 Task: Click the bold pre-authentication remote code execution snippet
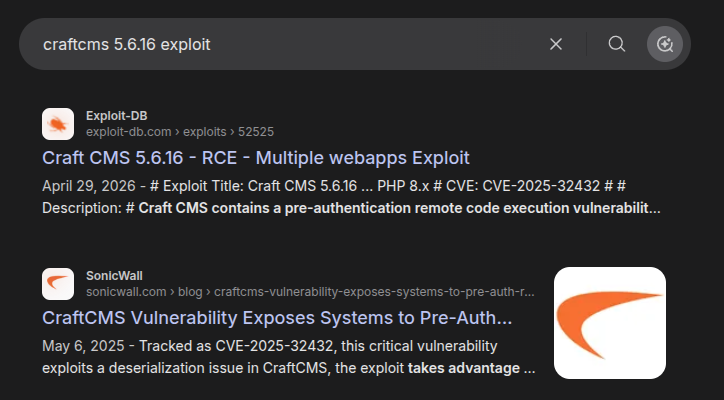(399, 208)
